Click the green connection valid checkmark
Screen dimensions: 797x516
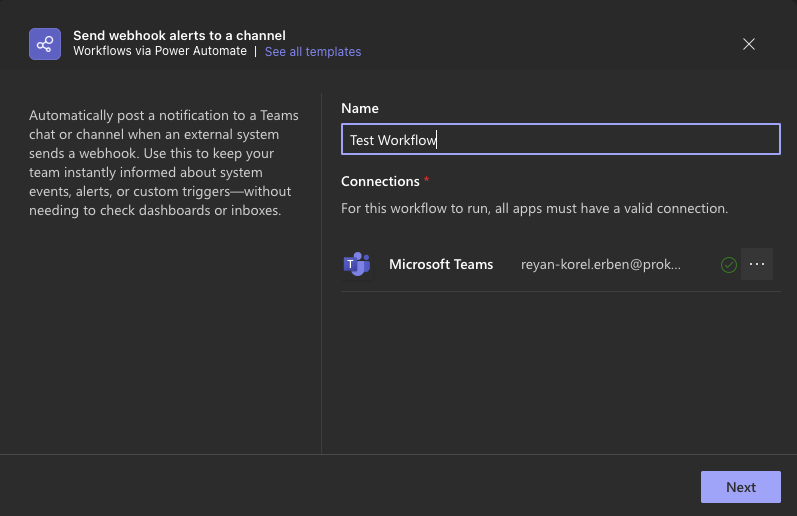(729, 265)
